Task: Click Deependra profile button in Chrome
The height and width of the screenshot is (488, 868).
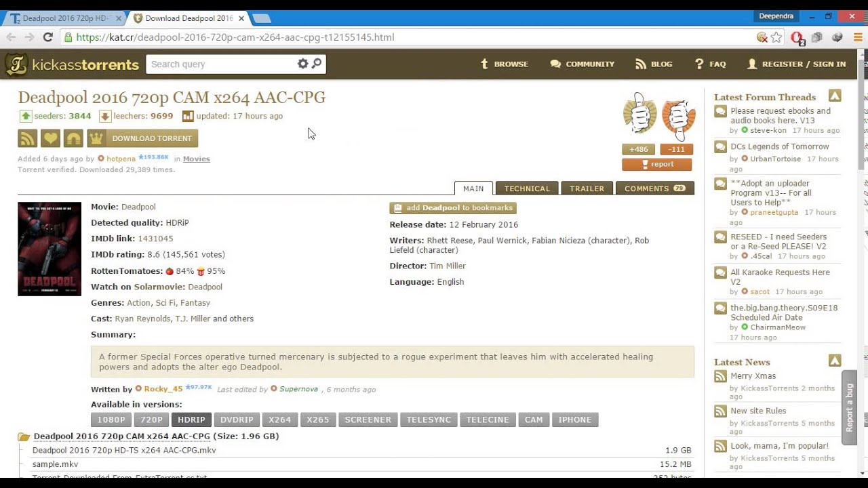Action: click(x=776, y=16)
